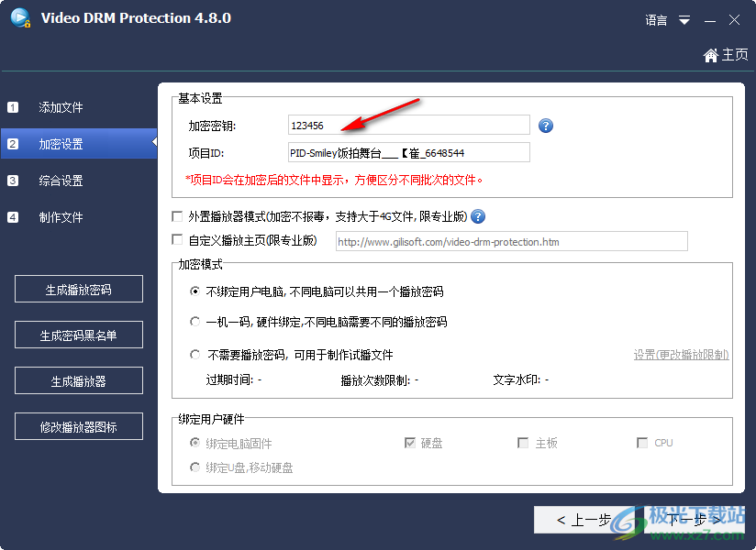Click the number 2 step badge

[13, 144]
